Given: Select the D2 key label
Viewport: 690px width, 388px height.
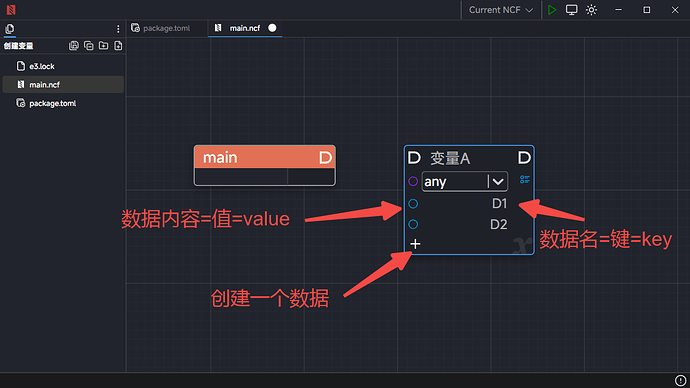Looking at the screenshot, I should click(x=499, y=224).
